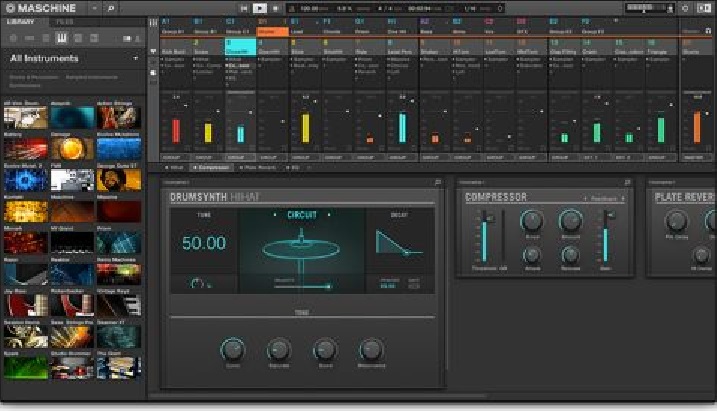This screenshot has height=411, width=717.
Task: Click the Tune value 50.00
Action: pos(204,243)
